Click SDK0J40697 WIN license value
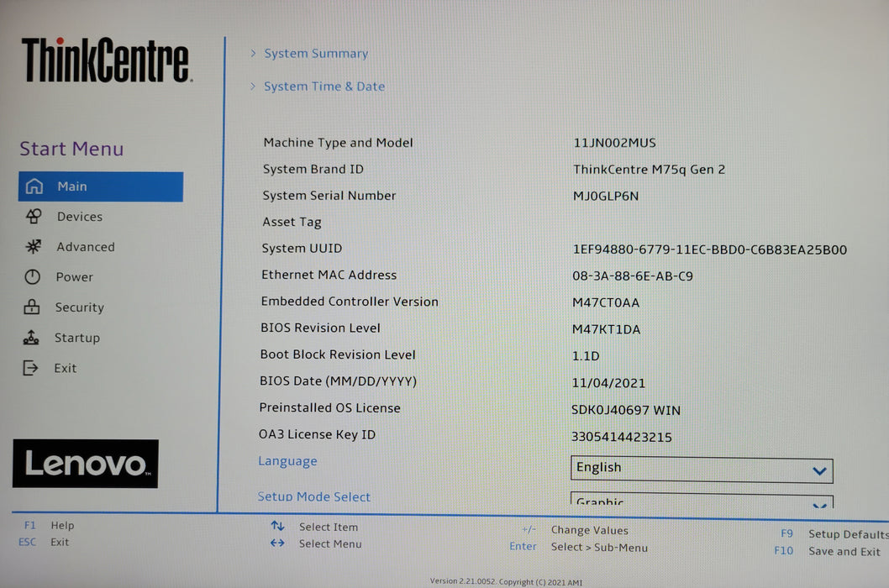Image resolution: width=889 pixels, height=588 pixels. point(626,410)
